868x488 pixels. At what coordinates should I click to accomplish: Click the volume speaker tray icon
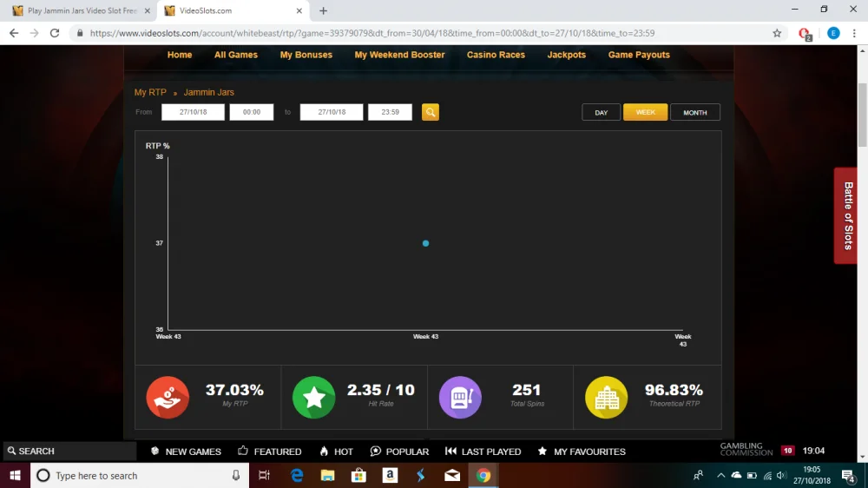[781, 475]
